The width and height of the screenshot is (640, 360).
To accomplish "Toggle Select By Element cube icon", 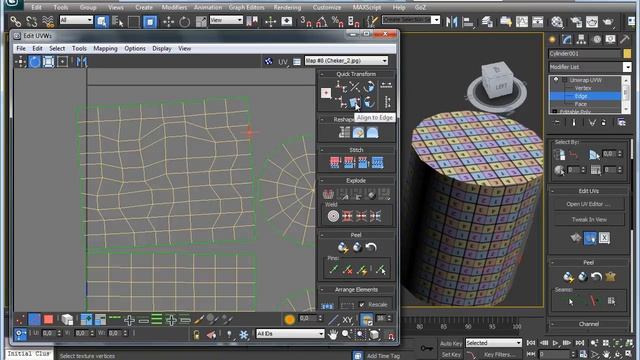I will [x=67, y=320].
